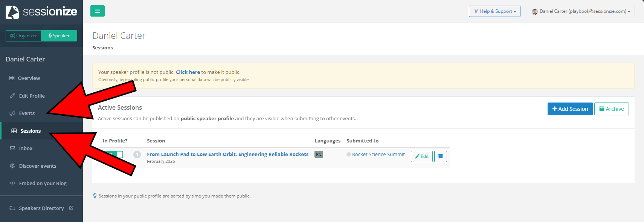The width and height of the screenshot is (644, 222).
Task: Click the hamburger menu toggle icon
Action: pos(97,11)
